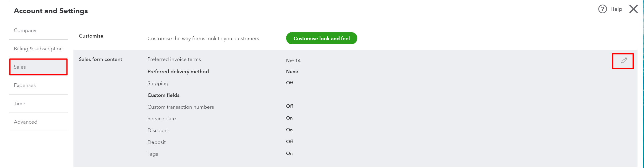Click the pencil edit icon for Sales form content
Viewport: 644px width, 168px height.
pyautogui.click(x=624, y=60)
